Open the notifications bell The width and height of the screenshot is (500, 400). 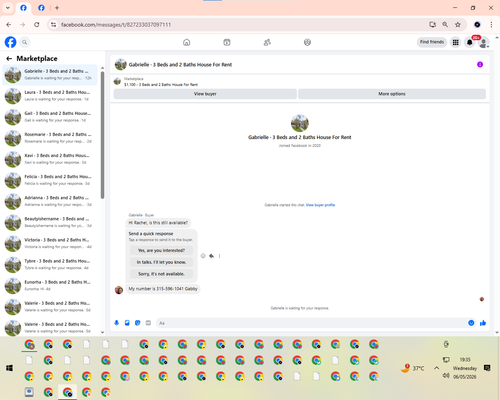[x=470, y=42]
